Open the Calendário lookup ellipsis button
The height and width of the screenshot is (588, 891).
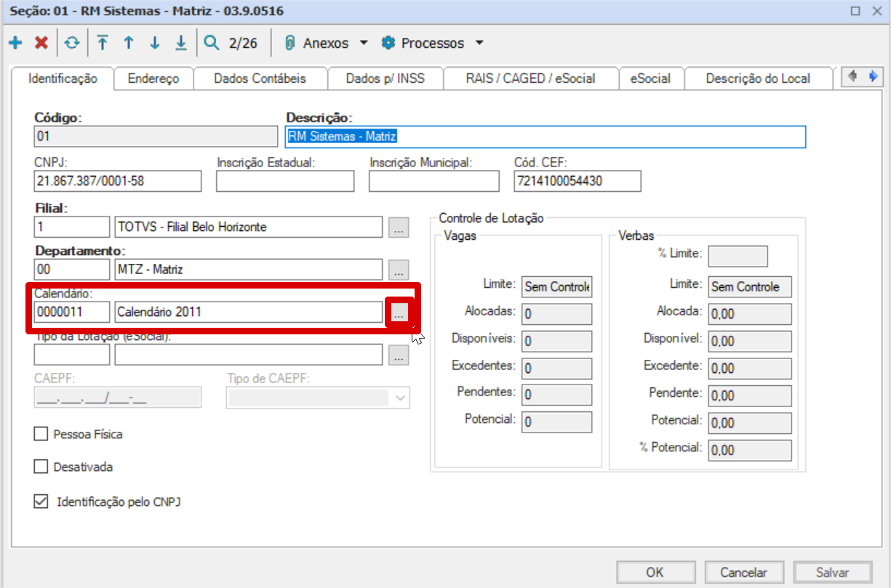point(399,313)
